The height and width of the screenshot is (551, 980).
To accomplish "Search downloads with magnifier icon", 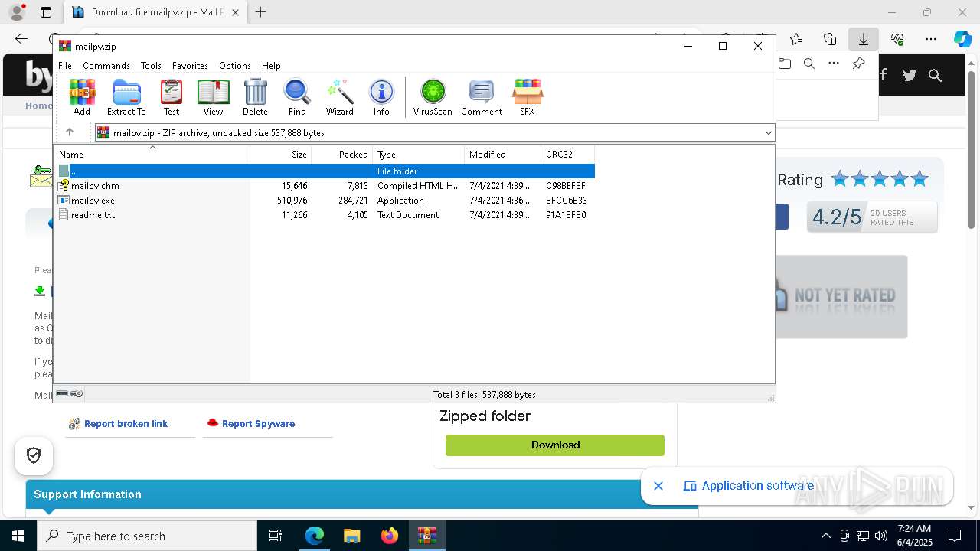I will (x=809, y=64).
